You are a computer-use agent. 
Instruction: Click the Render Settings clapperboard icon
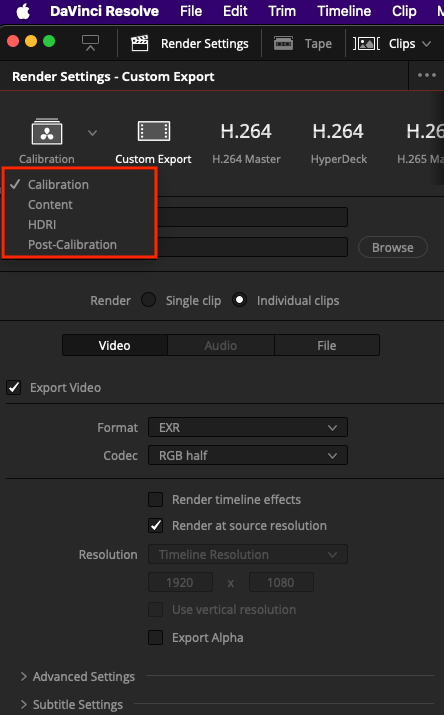coord(140,43)
